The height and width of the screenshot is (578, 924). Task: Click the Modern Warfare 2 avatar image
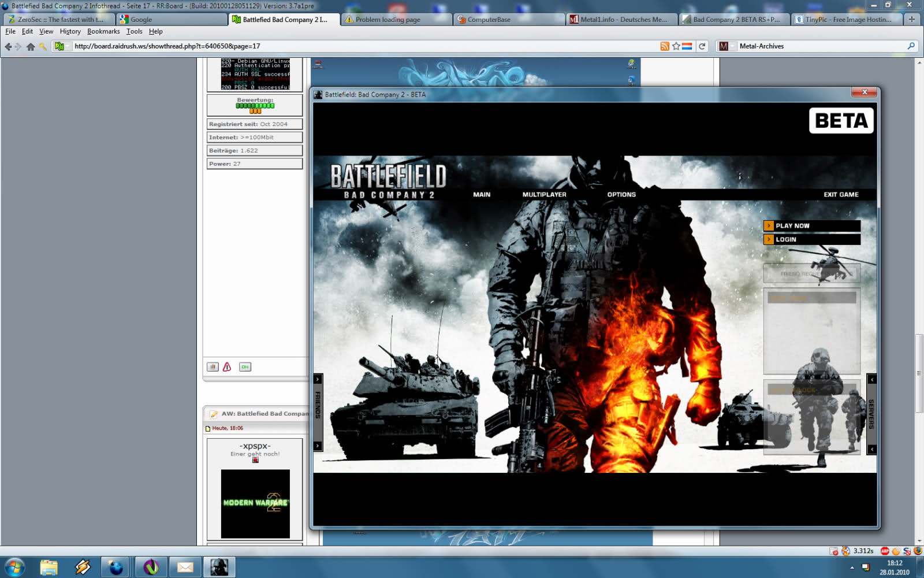pos(255,503)
